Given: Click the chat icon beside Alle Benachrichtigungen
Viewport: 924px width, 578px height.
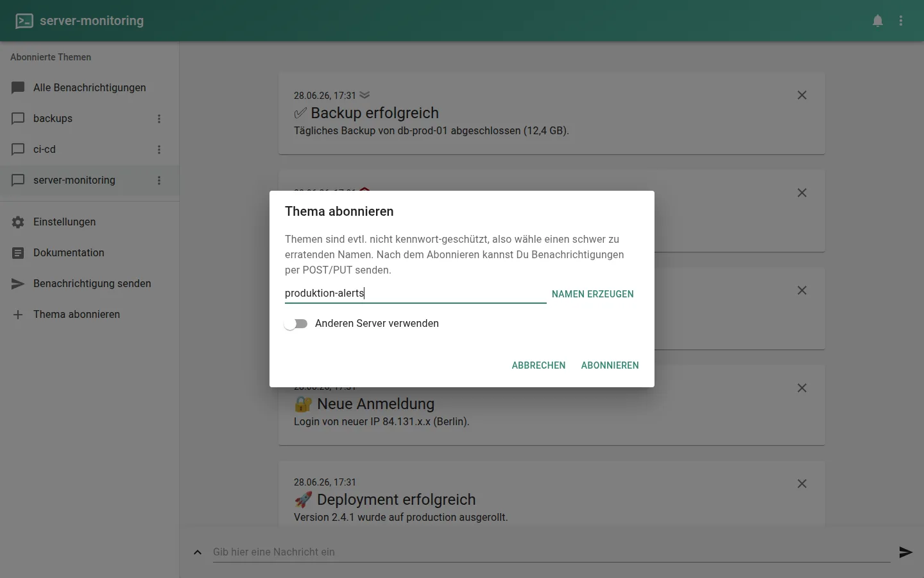Looking at the screenshot, I should (18, 88).
